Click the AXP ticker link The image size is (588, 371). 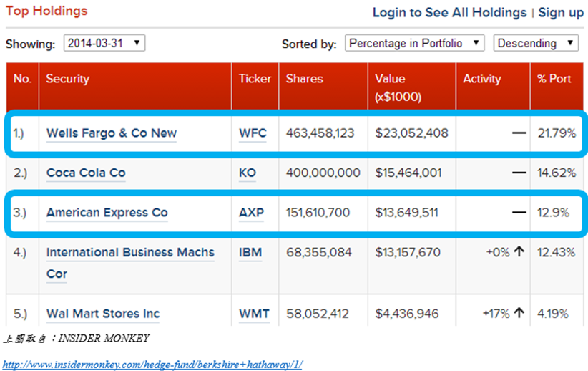[252, 213]
